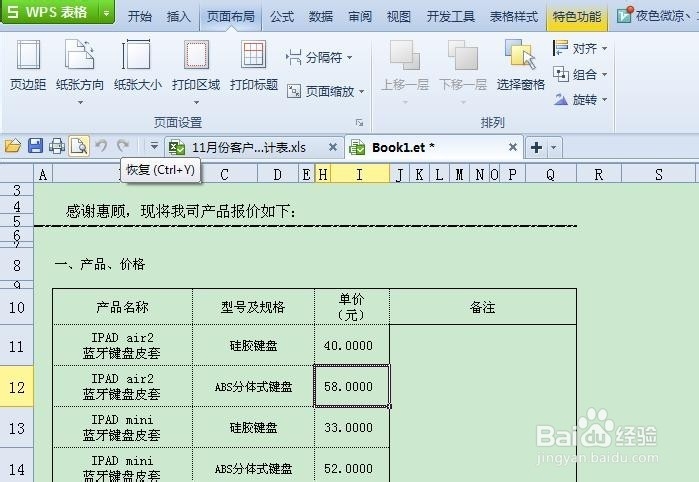This screenshot has width=699, height=482.
Task: Switch to the 页面布局 ribbon tab
Action: click(230, 16)
